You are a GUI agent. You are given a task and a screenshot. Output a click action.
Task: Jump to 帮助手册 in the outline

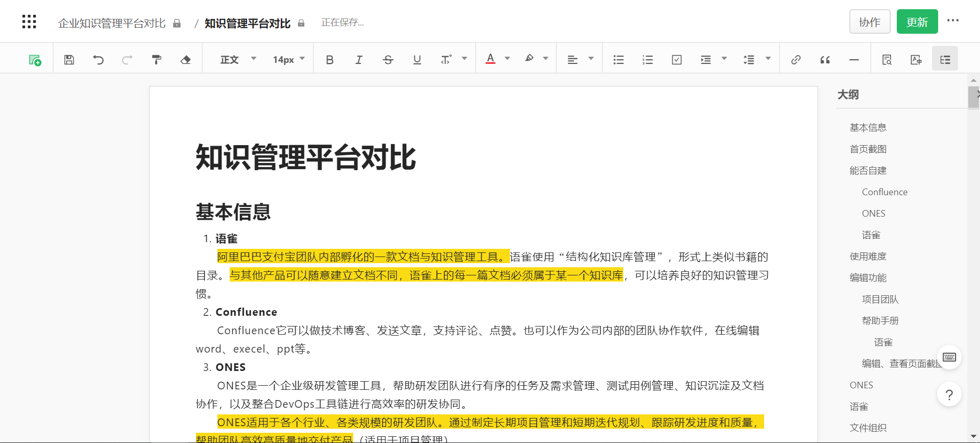coord(880,320)
